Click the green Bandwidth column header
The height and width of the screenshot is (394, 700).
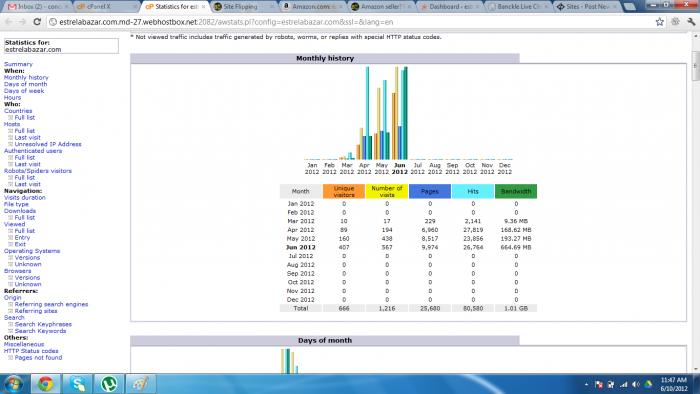516,191
